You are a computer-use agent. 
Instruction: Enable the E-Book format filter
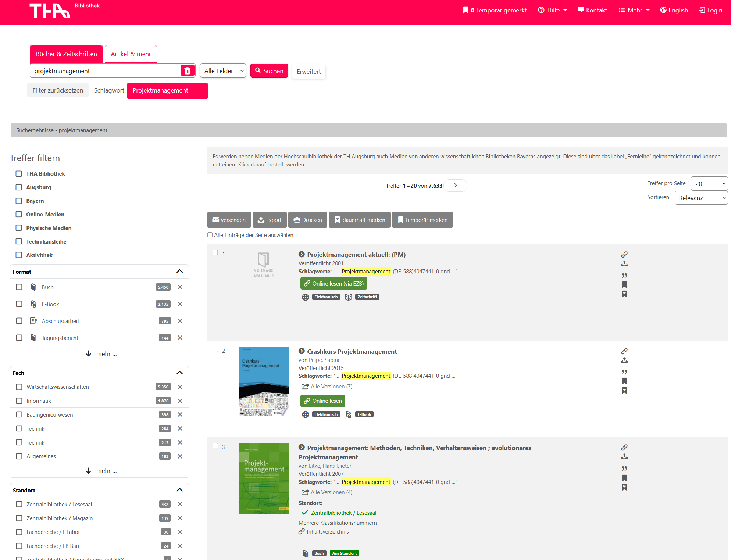pos(19,304)
